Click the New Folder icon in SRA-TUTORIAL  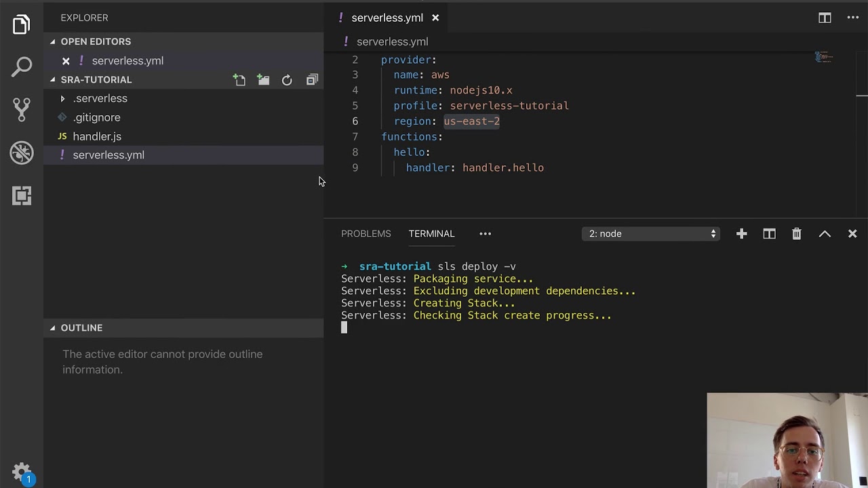[264, 80]
